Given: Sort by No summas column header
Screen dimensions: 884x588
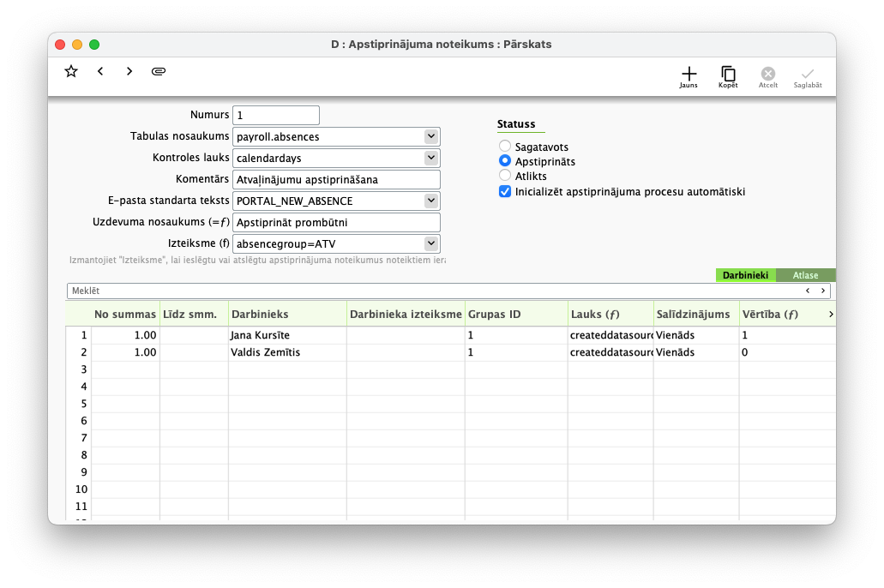Looking at the screenshot, I should (x=124, y=314).
